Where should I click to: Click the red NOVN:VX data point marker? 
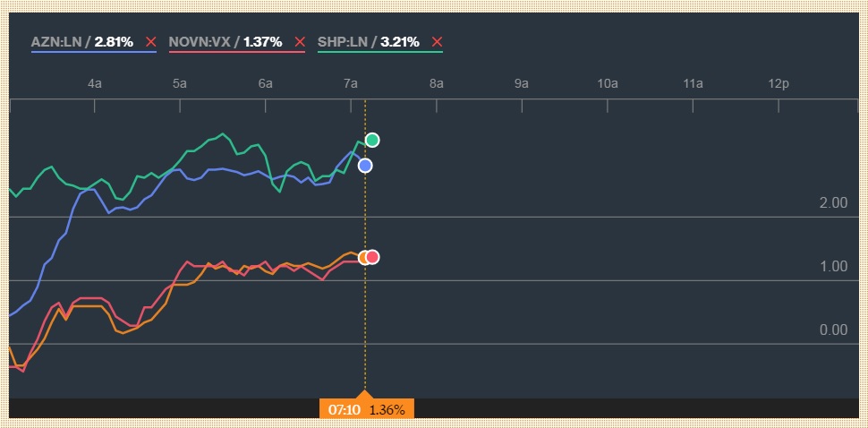373,258
